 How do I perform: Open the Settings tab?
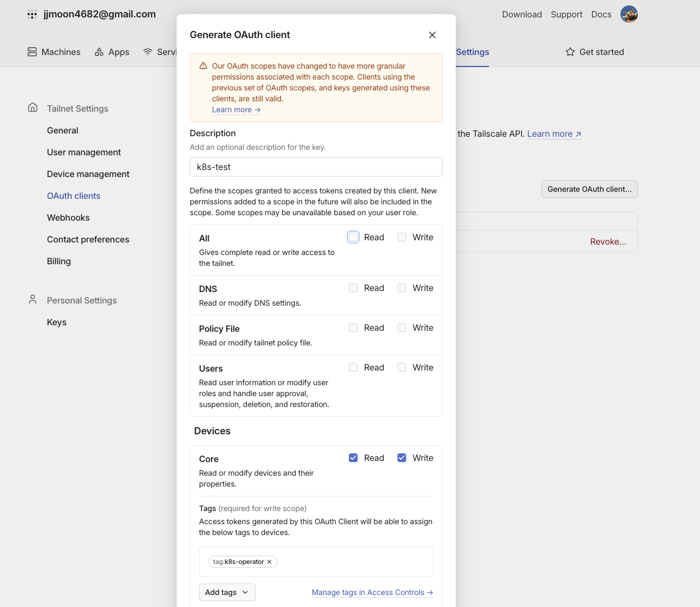pyautogui.click(x=472, y=52)
